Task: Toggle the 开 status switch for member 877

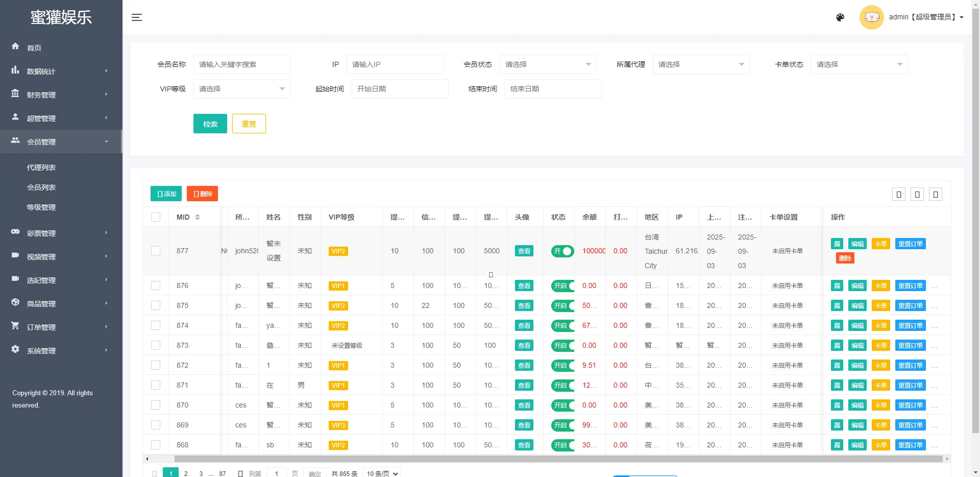Action: (x=563, y=251)
